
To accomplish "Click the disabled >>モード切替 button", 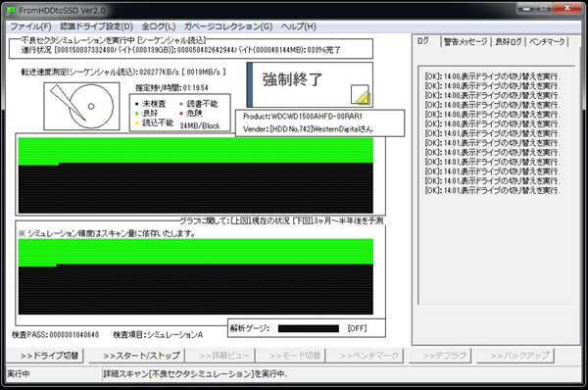I will [x=291, y=356].
